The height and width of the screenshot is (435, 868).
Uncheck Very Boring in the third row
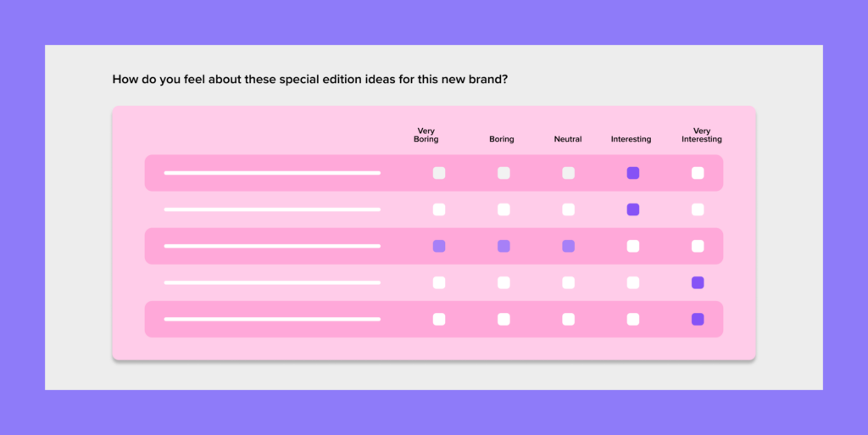click(439, 246)
